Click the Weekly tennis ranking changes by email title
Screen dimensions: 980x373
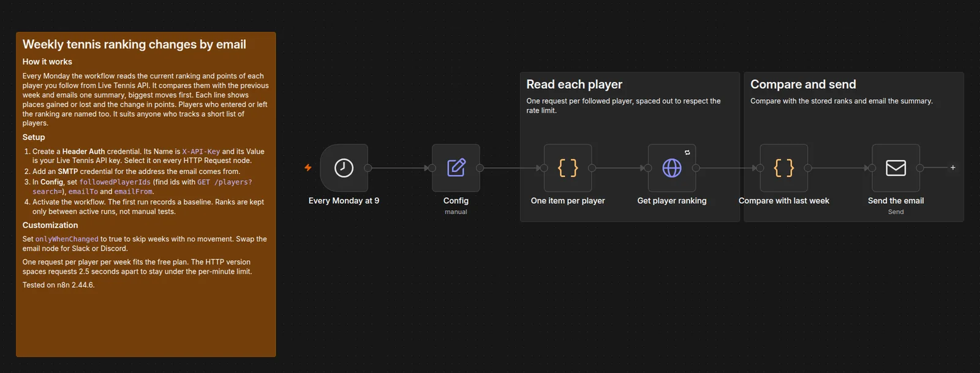point(134,44)
